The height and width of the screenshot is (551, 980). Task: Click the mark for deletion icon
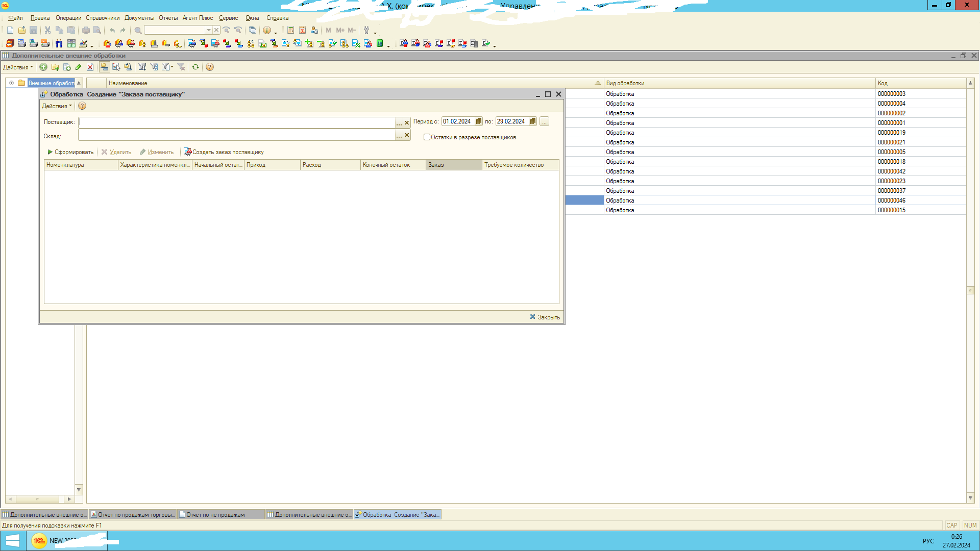[x=90, y=67]
